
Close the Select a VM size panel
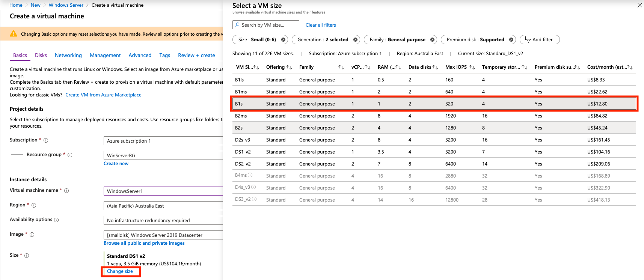639,5
